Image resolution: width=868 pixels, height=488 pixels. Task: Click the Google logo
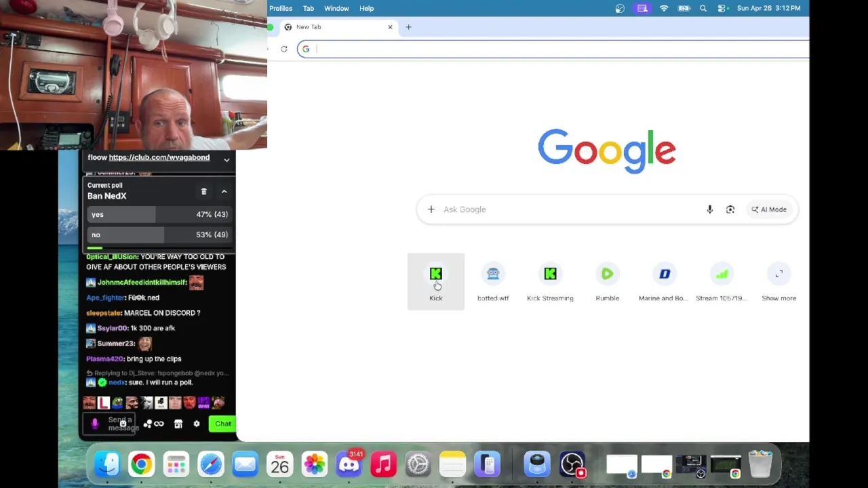tap(607, 150)
